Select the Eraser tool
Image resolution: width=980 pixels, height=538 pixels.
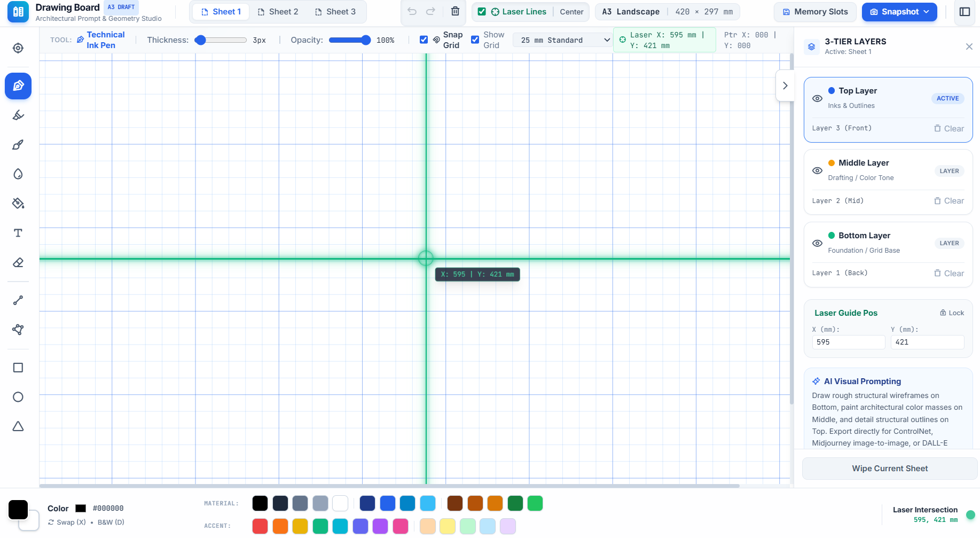[x=18, y=262]
